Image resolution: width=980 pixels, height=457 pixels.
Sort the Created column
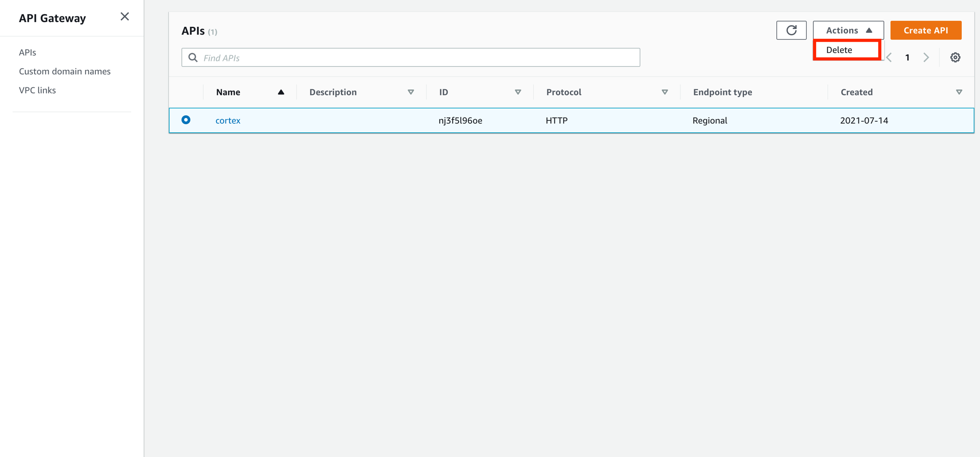[959, 92]
